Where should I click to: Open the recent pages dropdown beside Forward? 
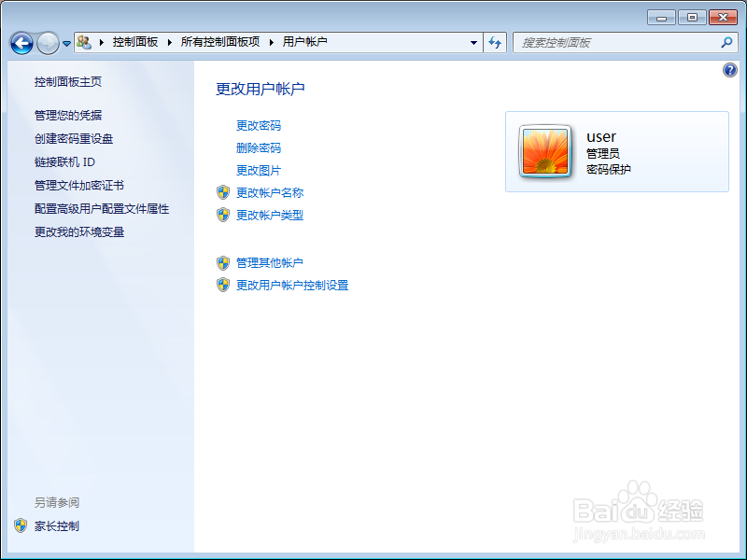pos(66,43)
